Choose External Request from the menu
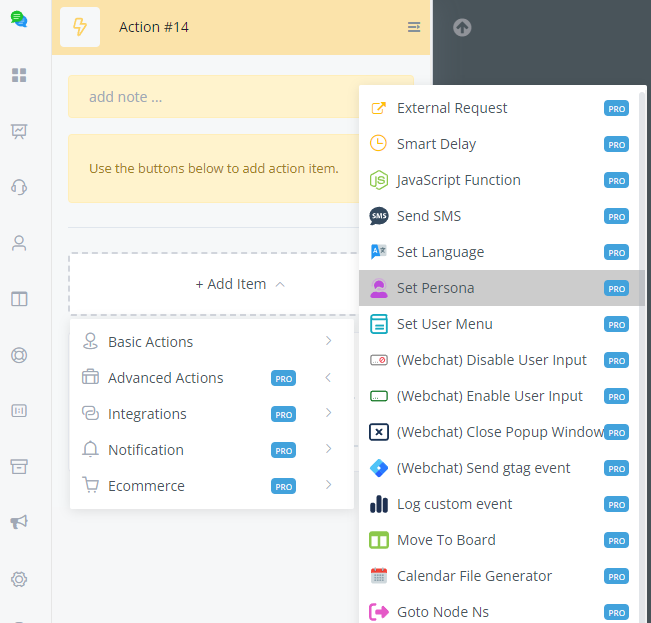651x623 pixels. tap(452, 108)
